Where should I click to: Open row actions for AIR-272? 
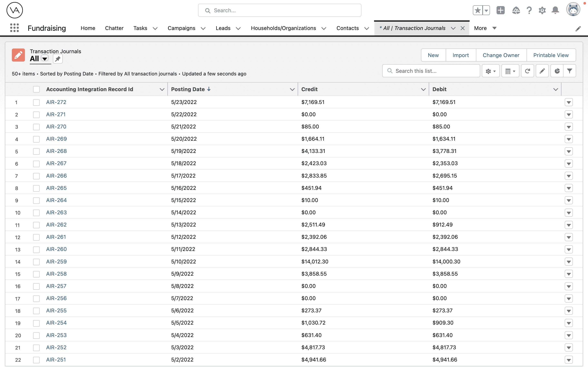(569, 102)
